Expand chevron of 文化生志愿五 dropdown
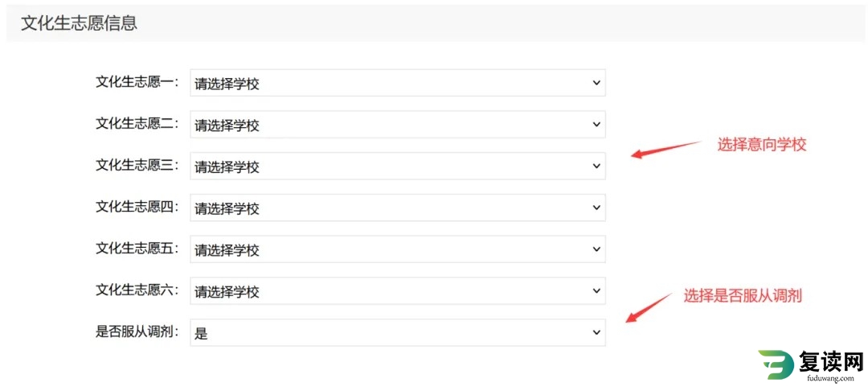 coord(596,249)
